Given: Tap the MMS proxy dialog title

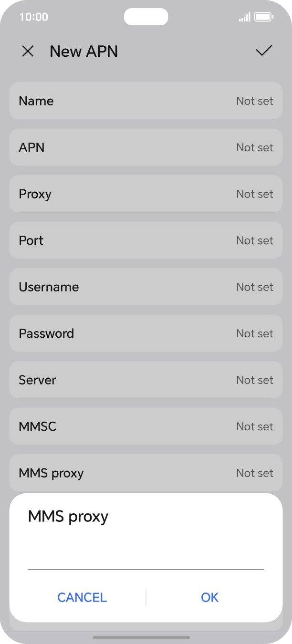Looking at the screenshot, I should (68, 516).
